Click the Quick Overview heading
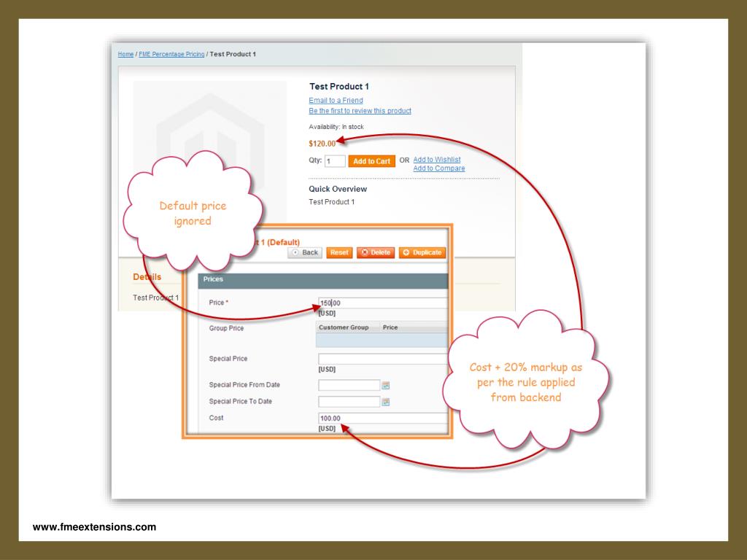747x560 pixels. click(338, 189)
